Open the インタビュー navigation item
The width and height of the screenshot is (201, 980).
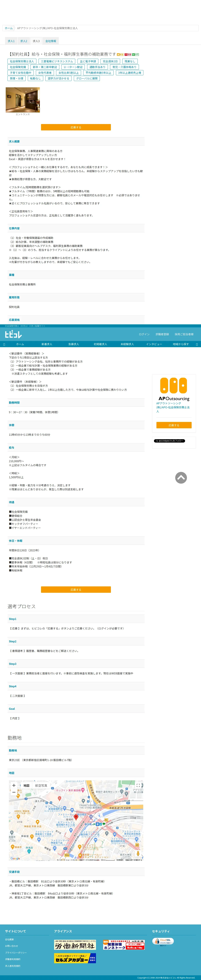(154, 344)
